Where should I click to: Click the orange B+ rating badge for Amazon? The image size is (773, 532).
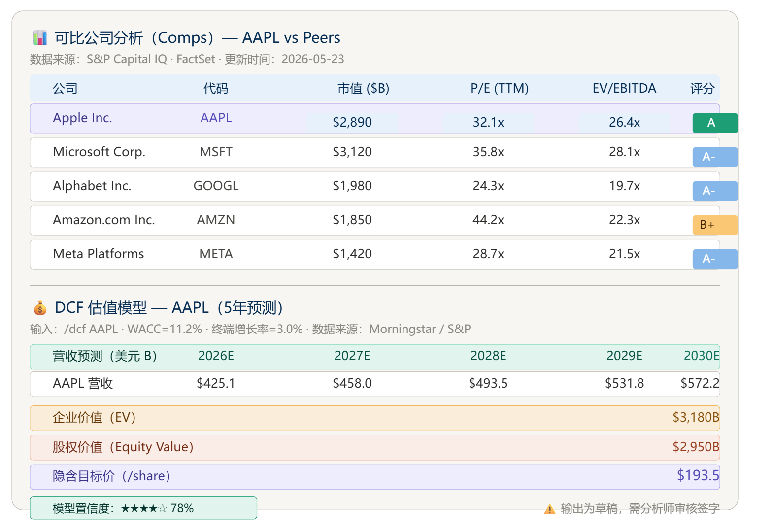tap(715, 225)
